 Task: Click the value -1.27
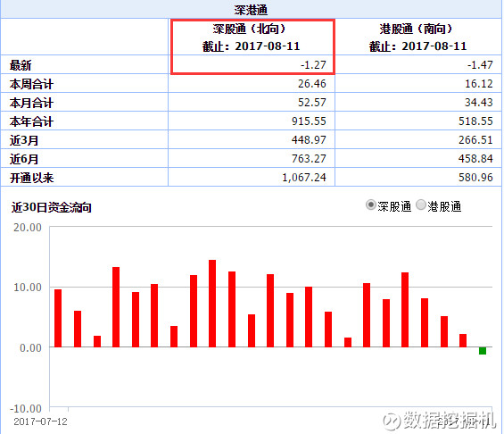click(313, 65)
